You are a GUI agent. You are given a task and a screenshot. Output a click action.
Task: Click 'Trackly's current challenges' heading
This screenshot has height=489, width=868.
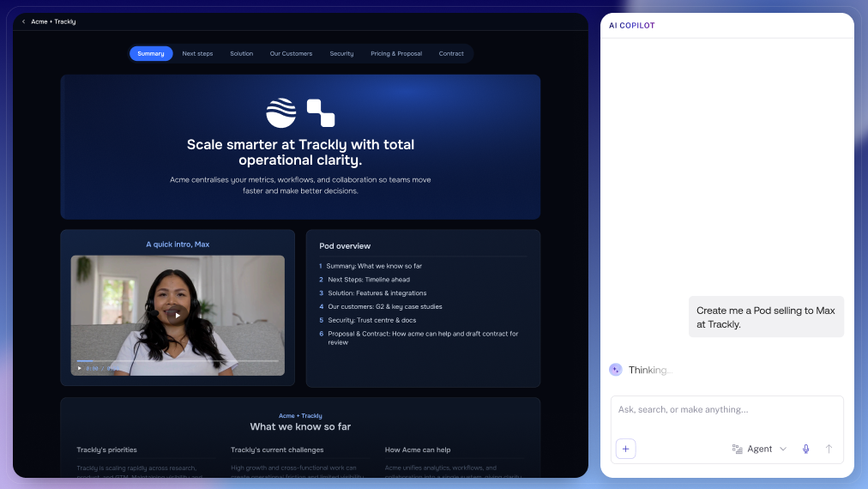277,450
